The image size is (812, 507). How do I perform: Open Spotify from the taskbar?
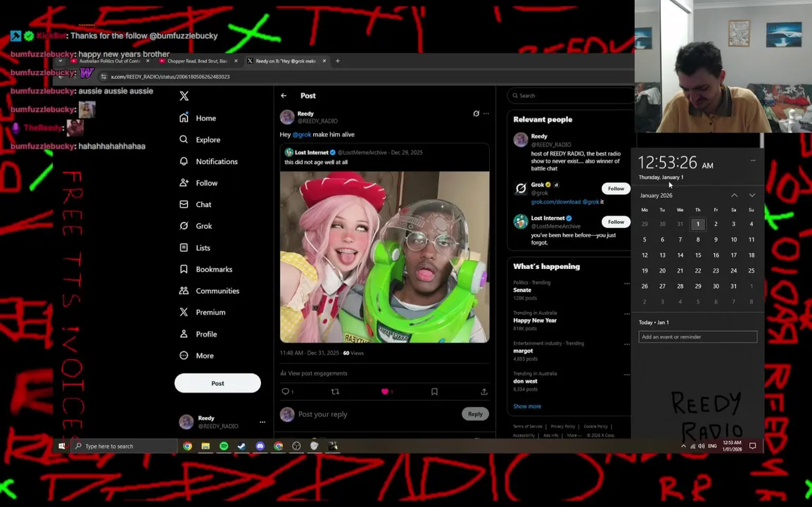click(224, 446)
